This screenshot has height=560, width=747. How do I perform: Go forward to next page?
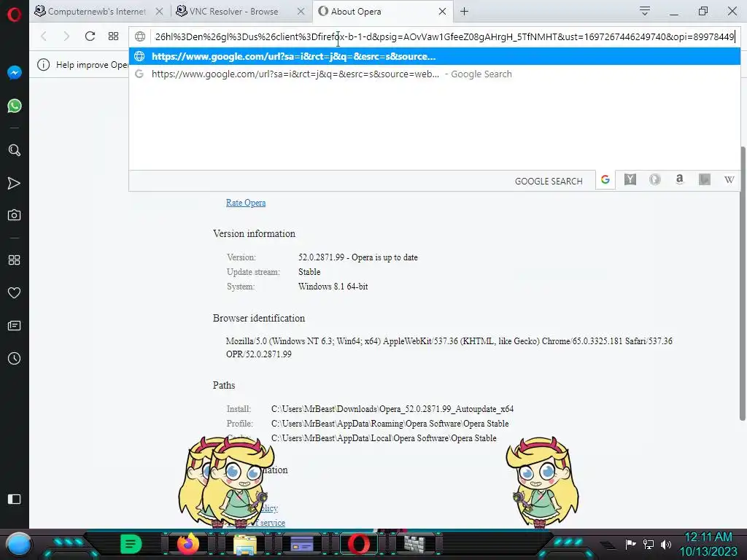(66, 36)
